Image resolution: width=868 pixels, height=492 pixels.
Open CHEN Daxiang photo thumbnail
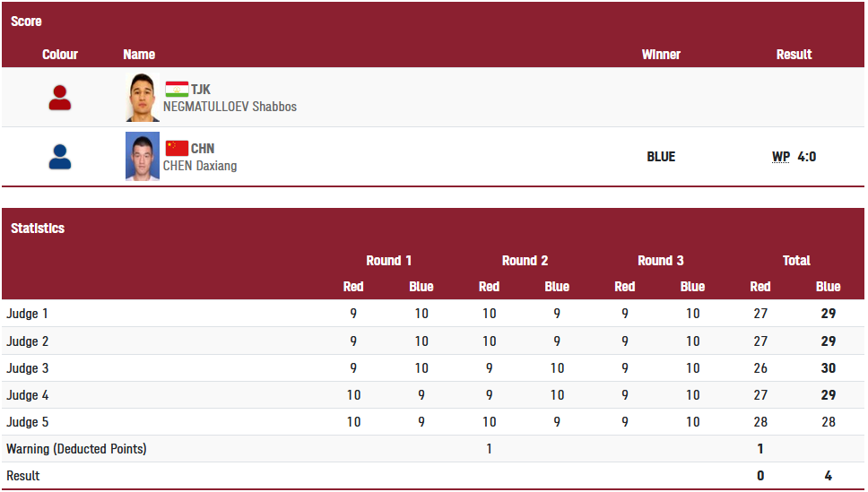143,157
